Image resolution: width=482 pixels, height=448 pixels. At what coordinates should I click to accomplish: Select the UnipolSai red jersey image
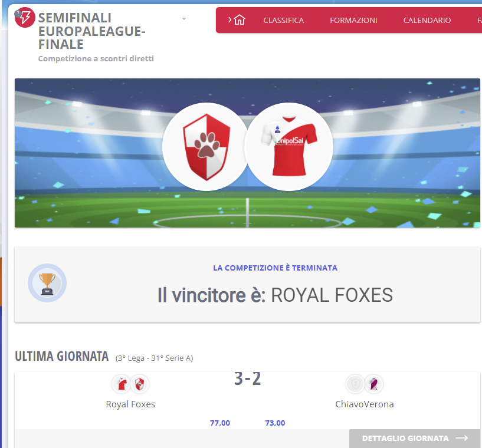(288, 147)
